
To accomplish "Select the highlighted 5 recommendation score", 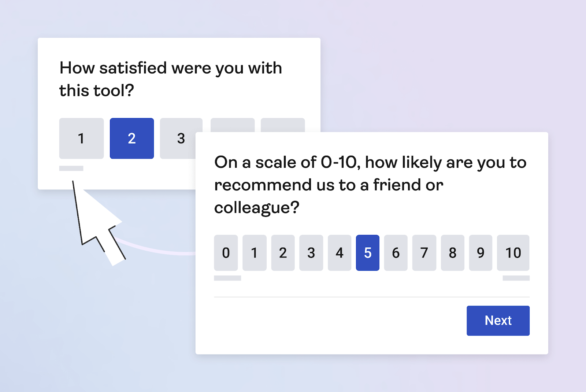I will click(368, 253).
